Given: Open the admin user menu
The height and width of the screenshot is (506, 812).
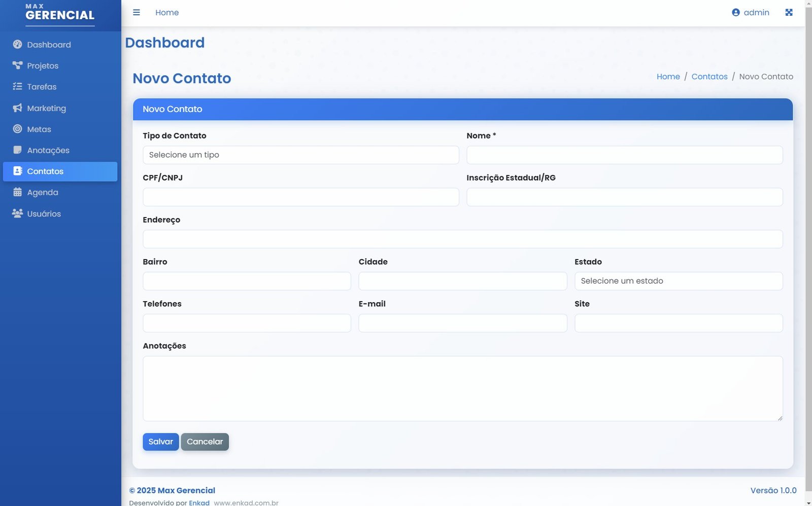Looking at the screenshot, I should click(x=750, y=13).
